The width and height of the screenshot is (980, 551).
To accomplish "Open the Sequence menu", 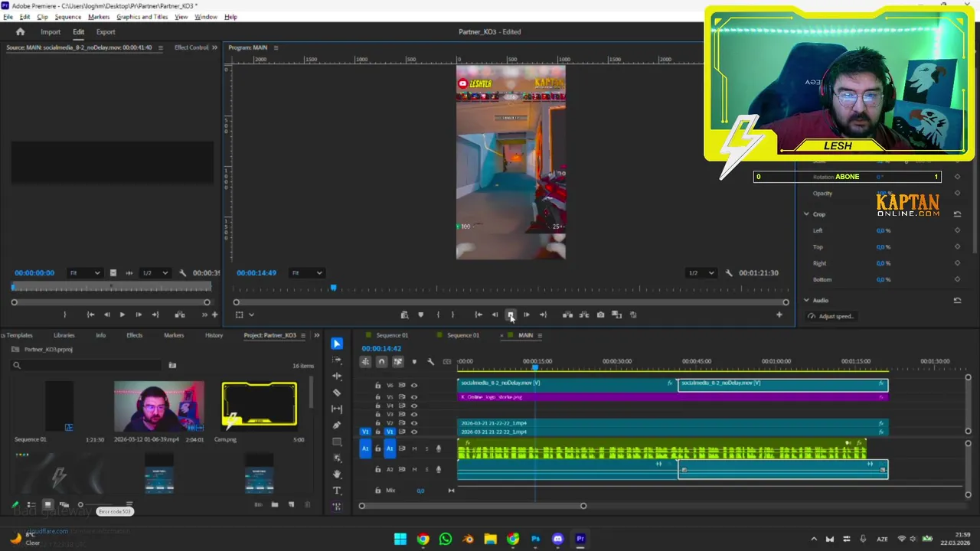I will 68,17.
